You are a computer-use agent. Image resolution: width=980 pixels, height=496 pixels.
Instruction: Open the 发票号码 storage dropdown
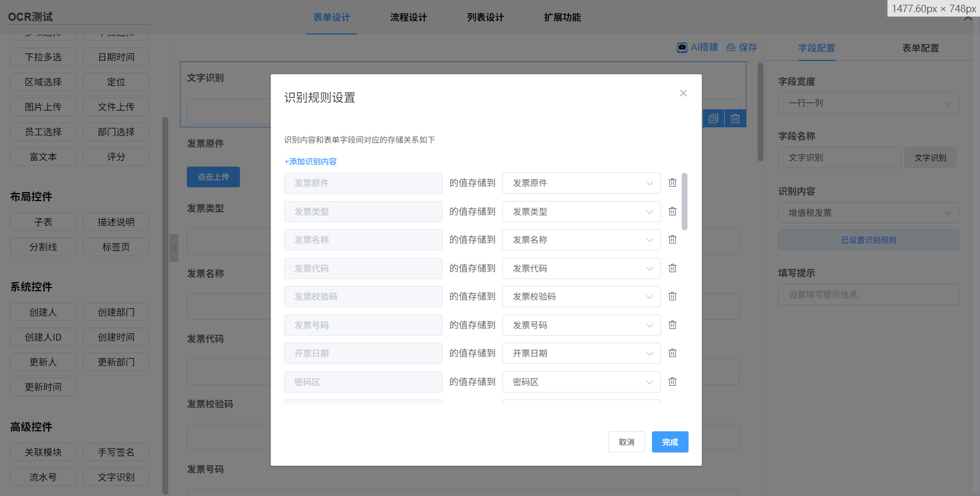tap(581, 325)
